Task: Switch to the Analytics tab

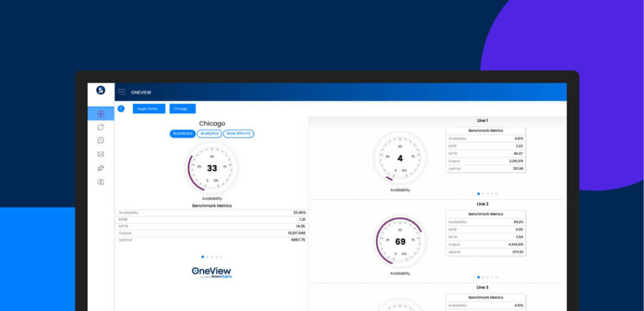Action: coord(209,134)
